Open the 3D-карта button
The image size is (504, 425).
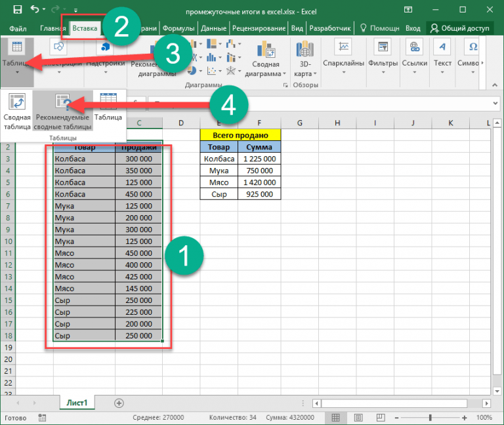click(x=304, y=60)
